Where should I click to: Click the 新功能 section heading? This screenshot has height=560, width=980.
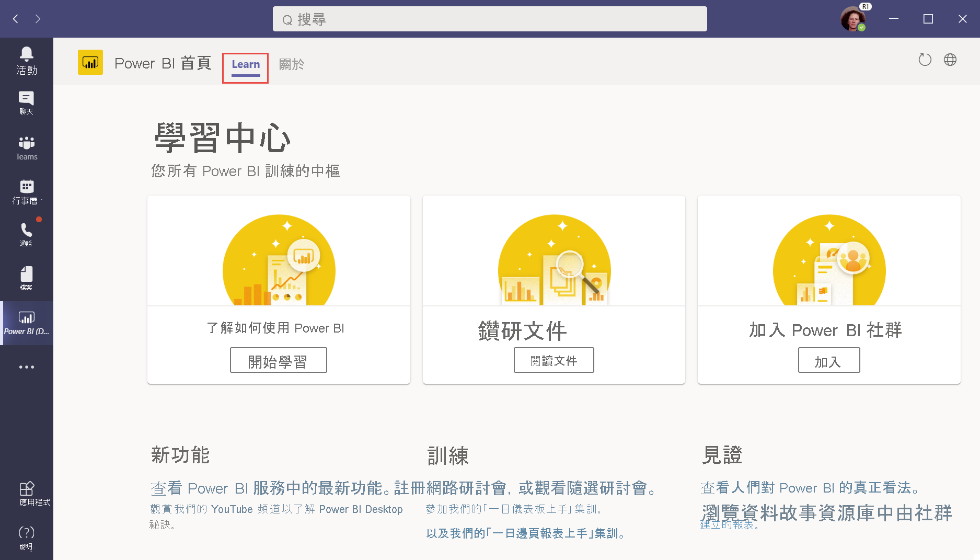pos(180,455)
